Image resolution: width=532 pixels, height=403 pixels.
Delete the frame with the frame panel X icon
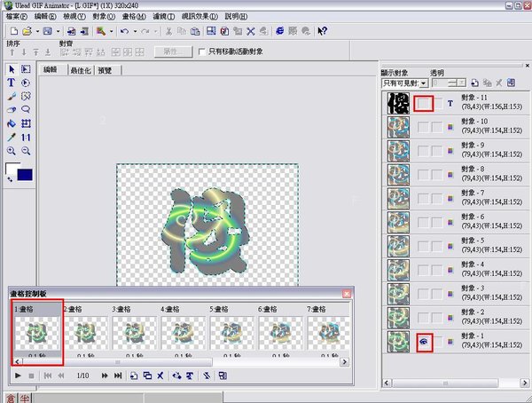click(x=160, y=375)
